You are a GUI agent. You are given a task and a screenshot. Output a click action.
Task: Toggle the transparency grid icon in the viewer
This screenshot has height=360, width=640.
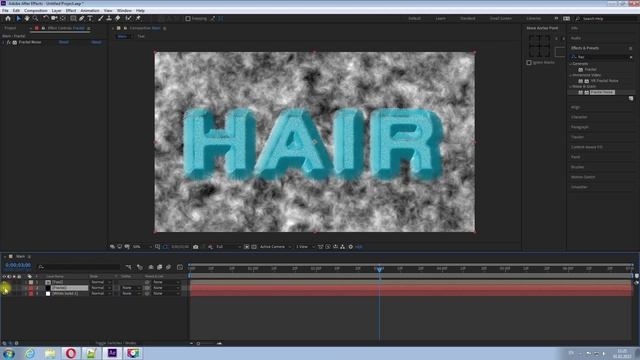pos(254,247)
